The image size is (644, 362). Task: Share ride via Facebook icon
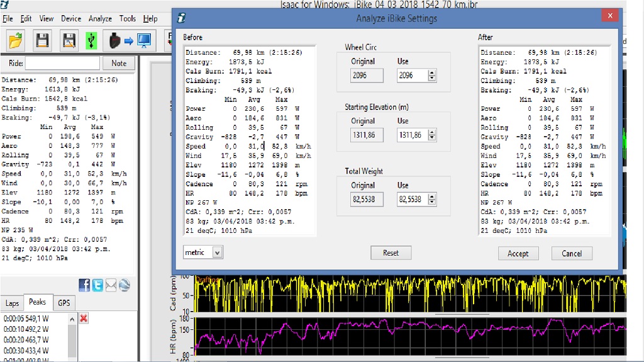coord(84,285)
